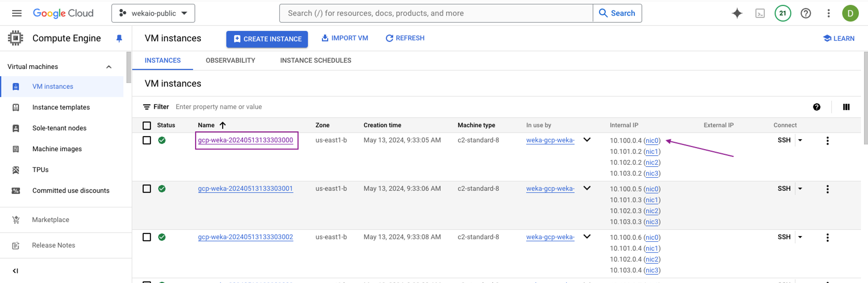The width and height of the screenshot is (868, 283).
Task: Switch to the Observability tab
Action: pos(230,60)
